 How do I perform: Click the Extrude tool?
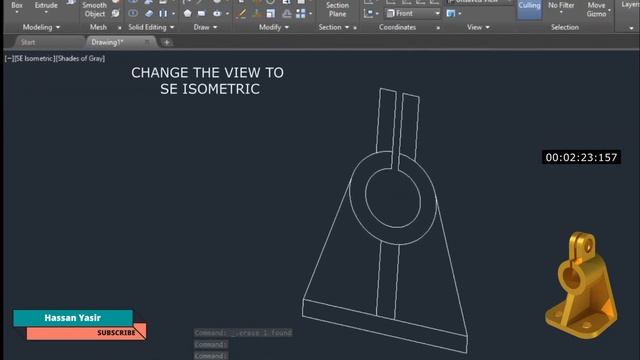pos(46,6)
